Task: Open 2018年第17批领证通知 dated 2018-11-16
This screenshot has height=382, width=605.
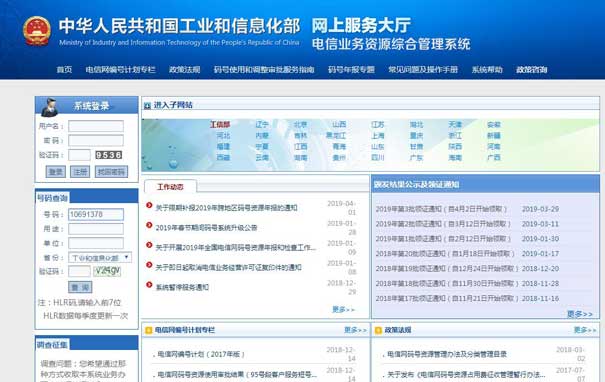Action: coord(447,298)
